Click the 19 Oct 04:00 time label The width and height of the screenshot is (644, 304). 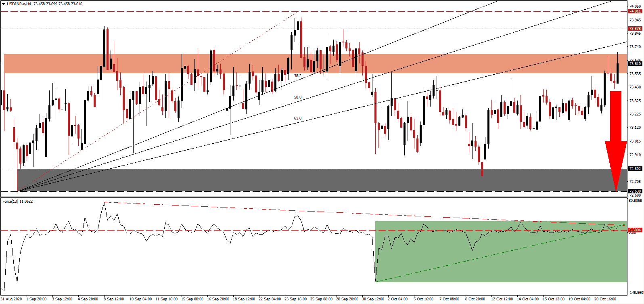pos(579,299)
